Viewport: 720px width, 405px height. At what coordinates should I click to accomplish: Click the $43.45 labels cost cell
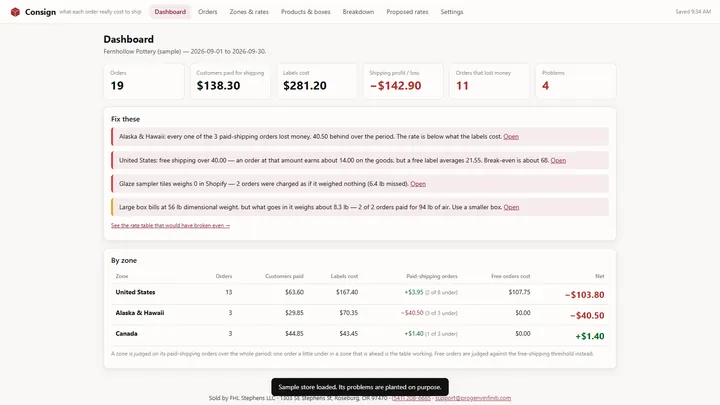pos(349,333)
